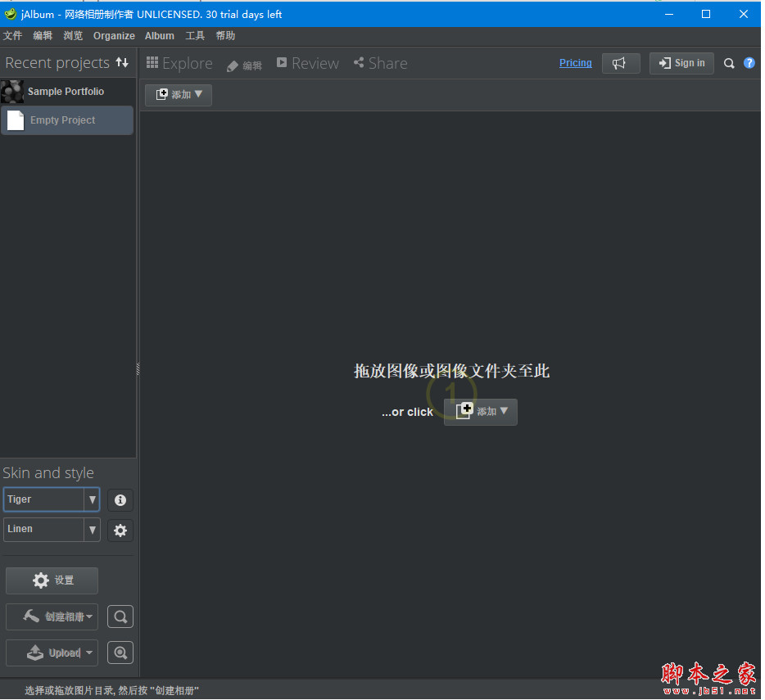The image size is (765, 700).
Task: Open style settings gear beside Linen
Action: [120, 531]
